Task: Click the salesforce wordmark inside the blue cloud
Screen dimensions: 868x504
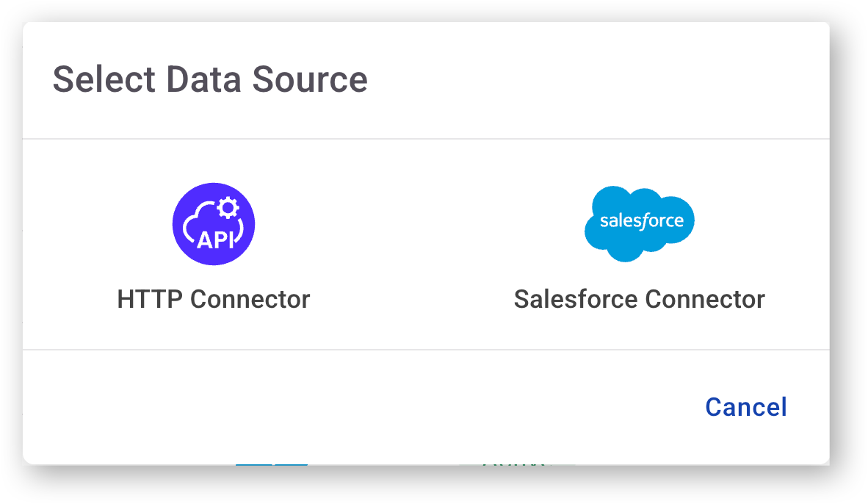Action: [641, 220]
